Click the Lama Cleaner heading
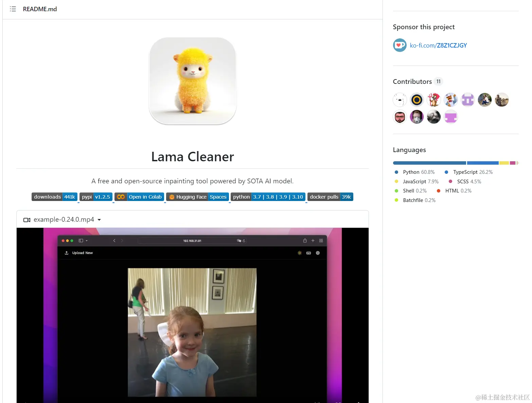 pos(193,157)
